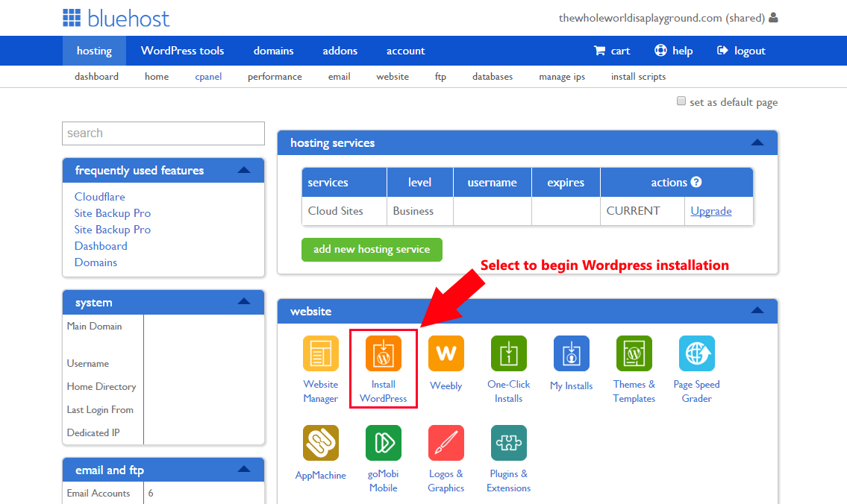Click the Email Accounts row

tap(163, 494)
